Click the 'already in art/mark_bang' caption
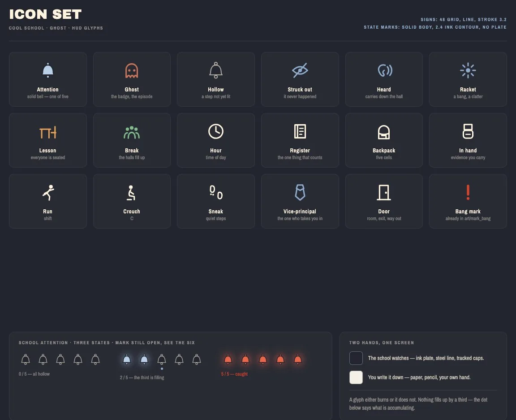The width and height of the screenshot is (516, 420). tap(468, 218)
